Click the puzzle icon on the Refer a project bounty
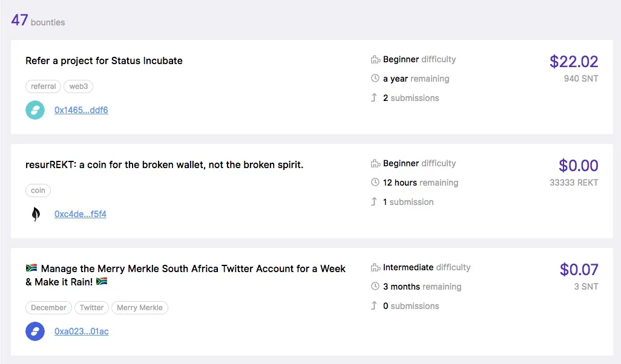The height and width of the screenshot is (364, 621). (x=375, y=60)
